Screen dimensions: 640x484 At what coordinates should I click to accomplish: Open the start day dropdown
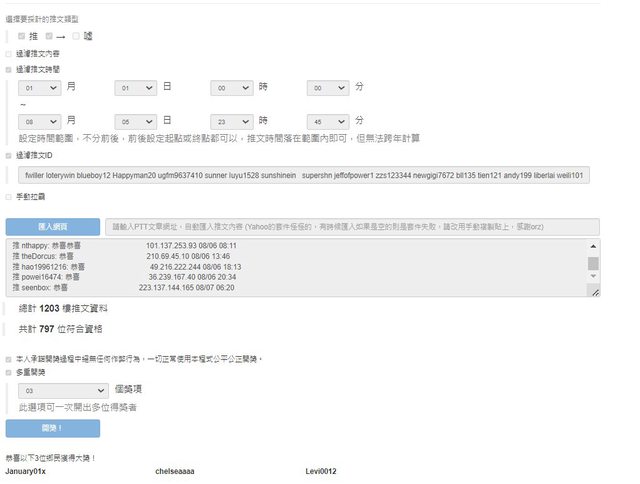click(x=136, y=88)
